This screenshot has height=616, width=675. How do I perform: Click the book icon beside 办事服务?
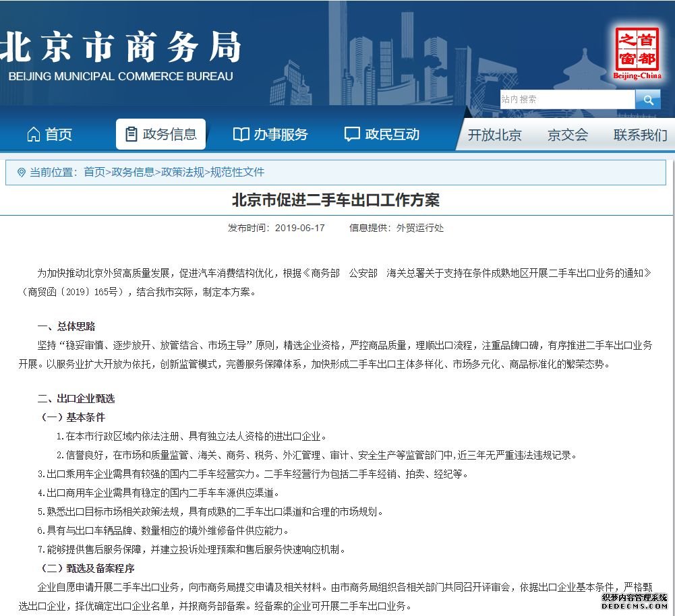pyautogui.click(x=241, y=134)
